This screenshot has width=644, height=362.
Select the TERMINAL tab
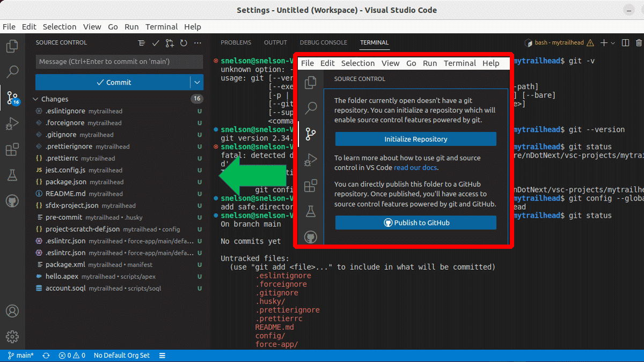coord(374,42)
